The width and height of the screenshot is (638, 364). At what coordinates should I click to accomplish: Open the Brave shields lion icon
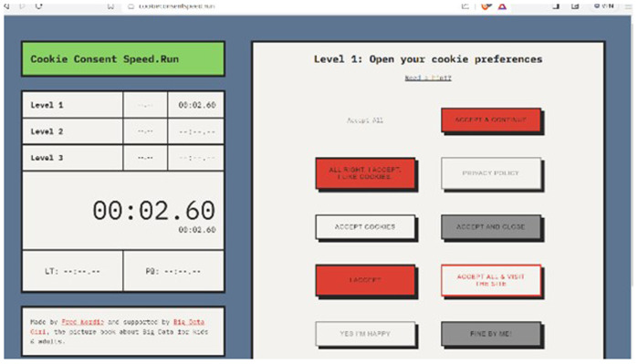point(486,6)
